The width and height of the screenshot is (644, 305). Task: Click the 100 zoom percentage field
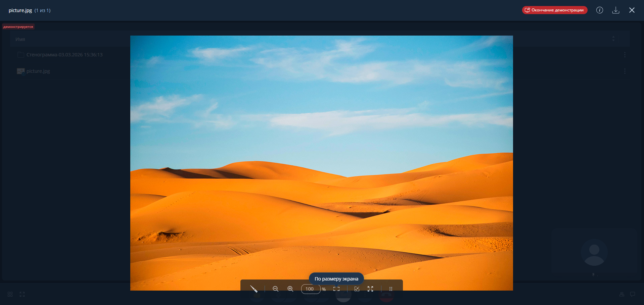coord(310,289)
